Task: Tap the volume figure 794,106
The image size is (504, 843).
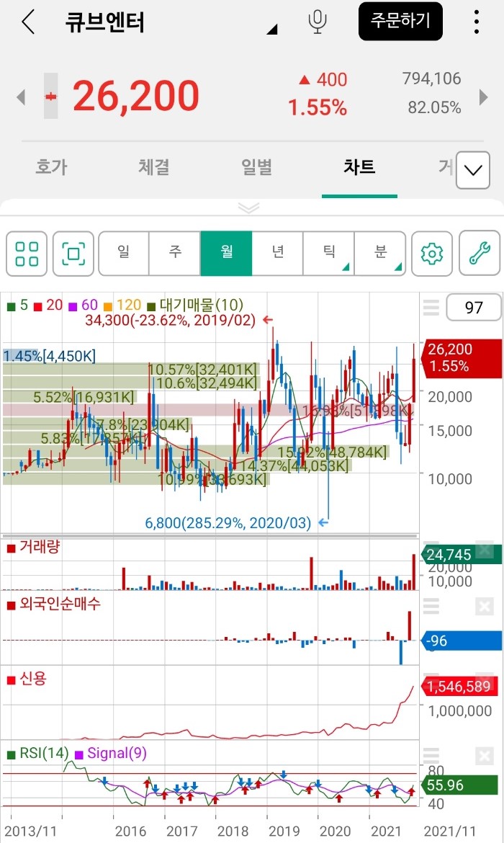Action: point(431,79)
